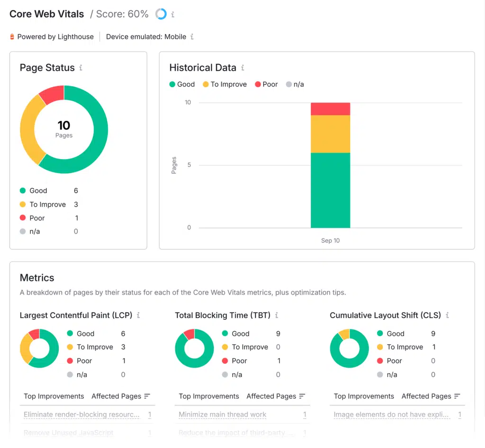Click info icon for Cumulative Layout Shift
This screenshot has width=485, height=448.
(447, 315)
